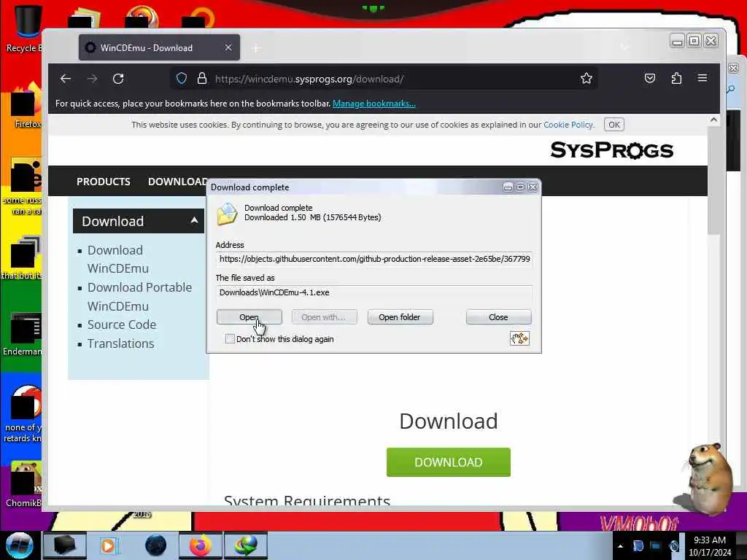Open the Source Code sidebar link

click(122, 324)
